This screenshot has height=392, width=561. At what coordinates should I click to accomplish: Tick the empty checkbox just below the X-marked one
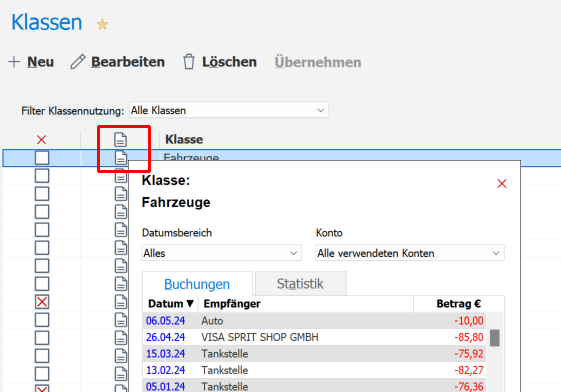(42, 320)
